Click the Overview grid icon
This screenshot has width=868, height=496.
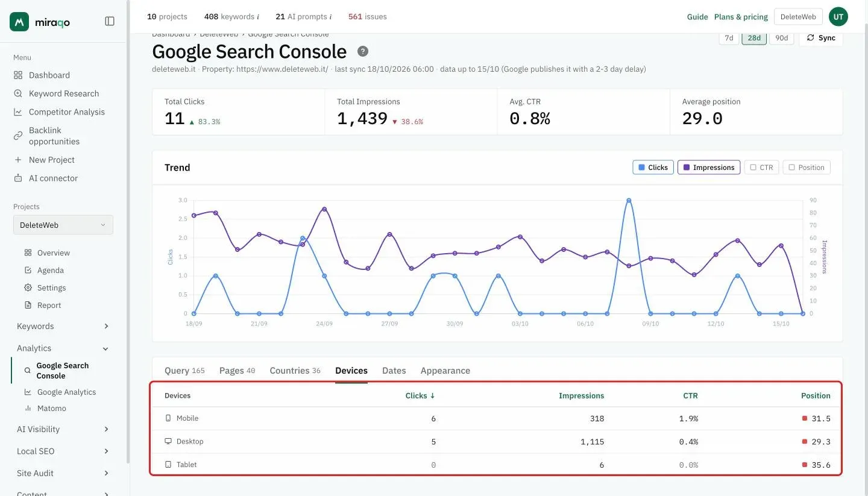[x=28, y=253]
